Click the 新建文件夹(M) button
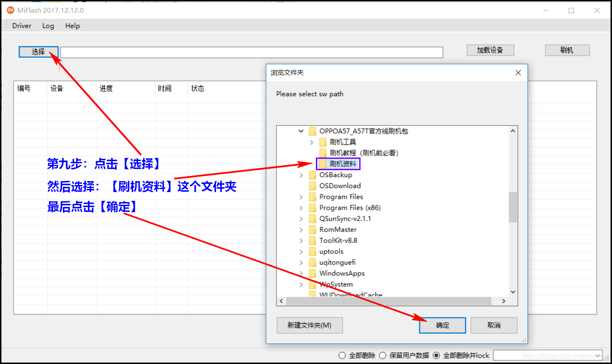Image resolution: width=612 pixels, height=364 pixels. (x=310, y=325)
